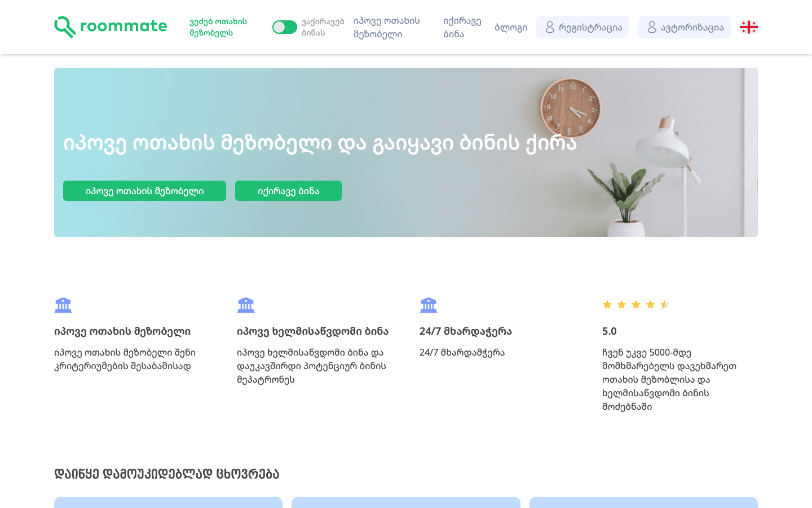
Task: Open the ბლოგი menu item
Action: tap(510, 27)
